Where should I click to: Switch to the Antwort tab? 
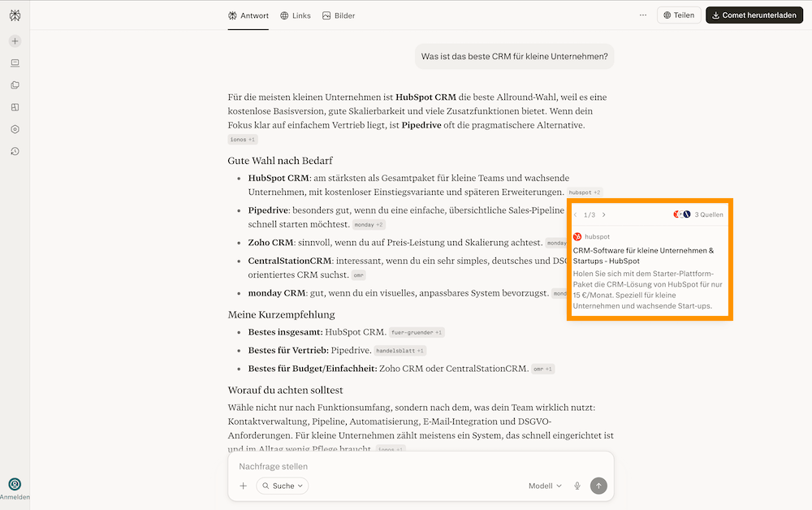pyautogui.click(x=248, y=15)
